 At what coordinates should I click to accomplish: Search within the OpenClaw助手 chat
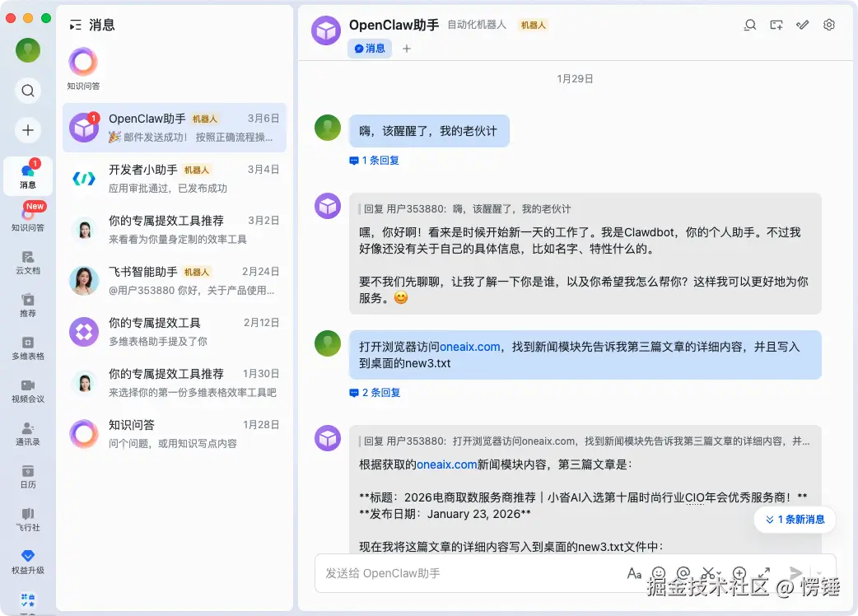[750, 25]
